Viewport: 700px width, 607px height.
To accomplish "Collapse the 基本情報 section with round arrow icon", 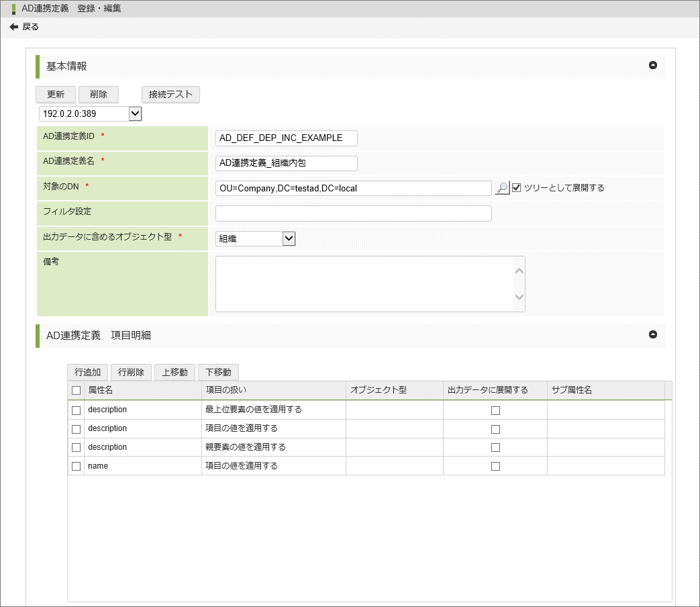I will pyautogui.click(x=652, y=66).
